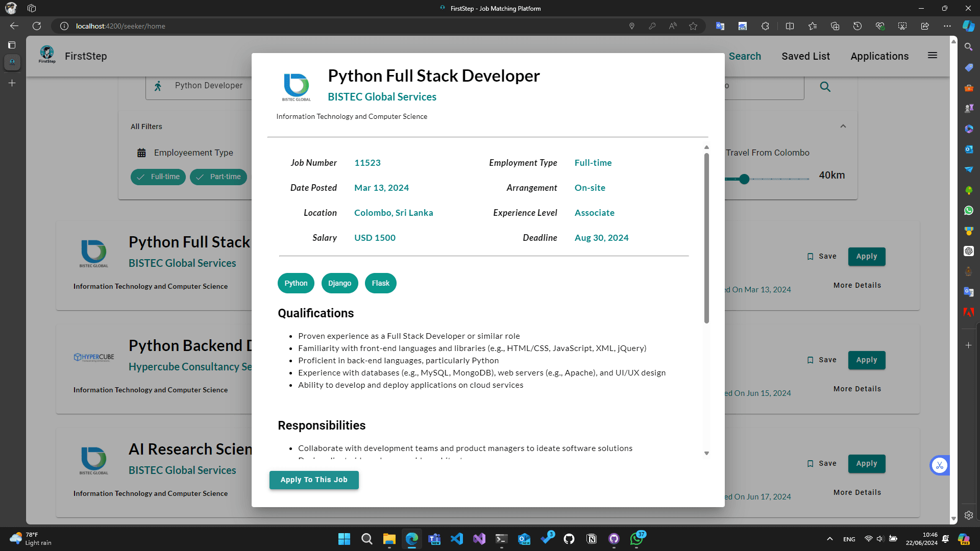Go to the Saved List section
This screenshot has width=980, height=551.
point(805,56)
